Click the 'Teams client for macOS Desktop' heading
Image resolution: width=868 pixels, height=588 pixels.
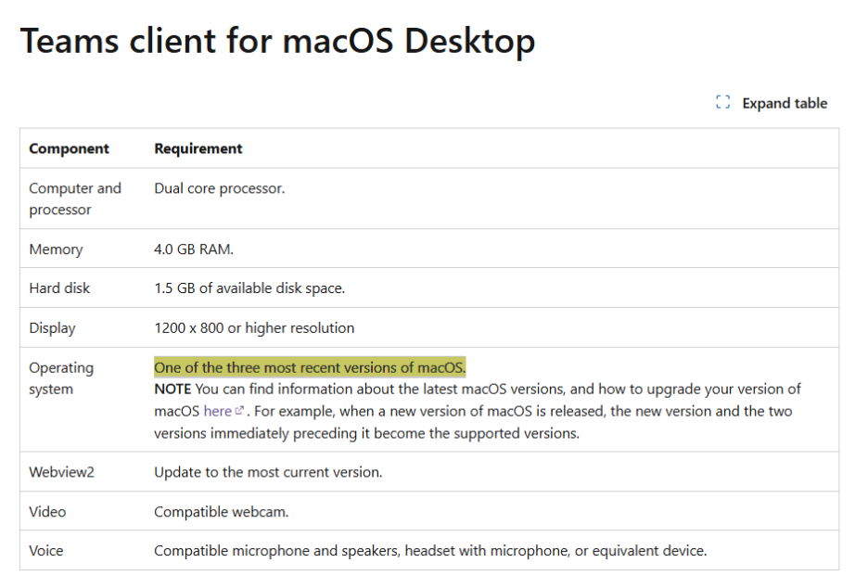click(277, 41)
